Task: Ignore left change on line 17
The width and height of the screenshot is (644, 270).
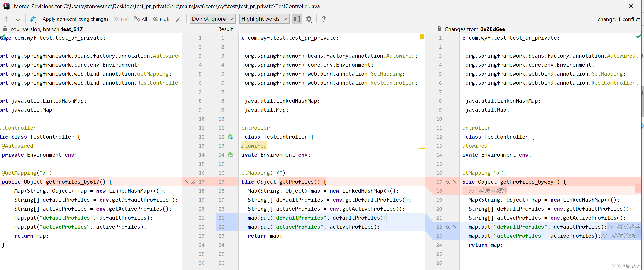Action: 186,182
